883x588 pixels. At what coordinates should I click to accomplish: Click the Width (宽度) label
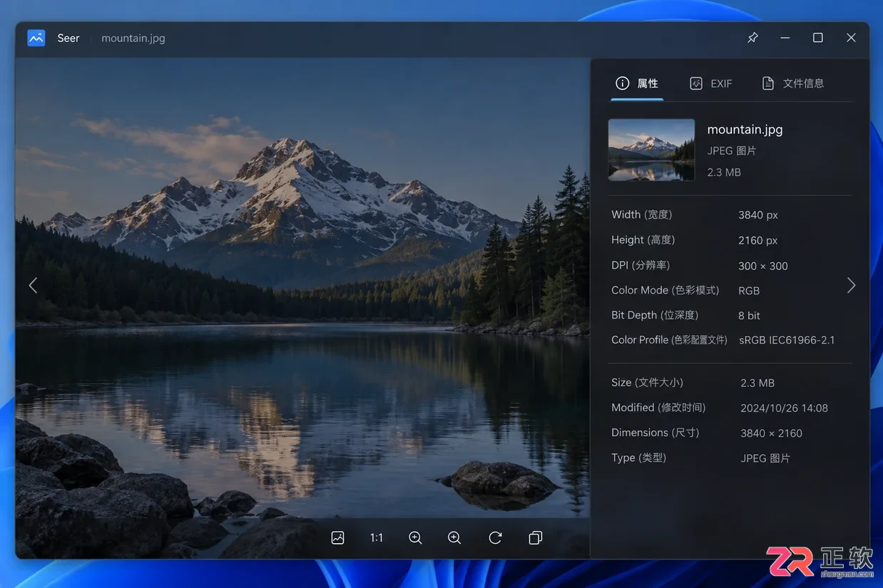(x=642, y=215)
